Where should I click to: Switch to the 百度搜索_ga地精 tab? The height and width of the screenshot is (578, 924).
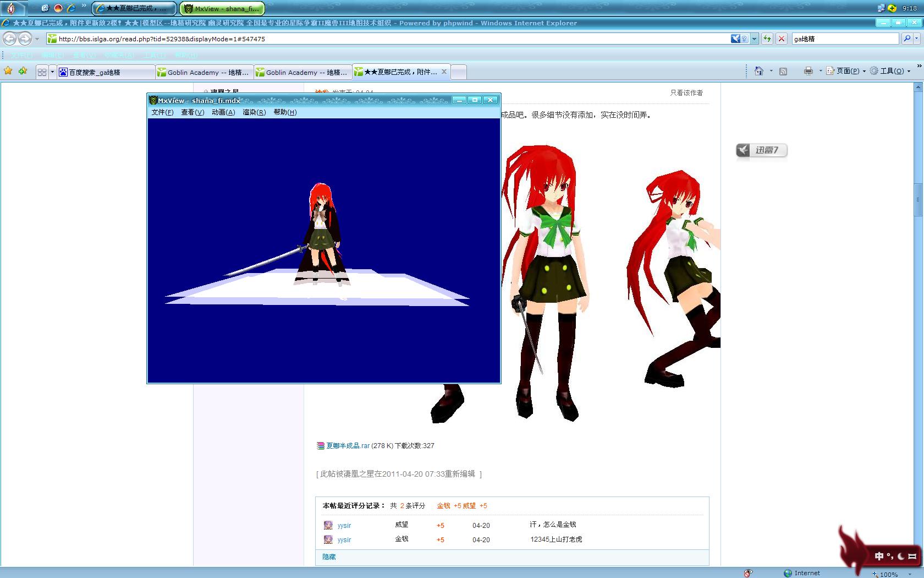[x=106, y=72]
